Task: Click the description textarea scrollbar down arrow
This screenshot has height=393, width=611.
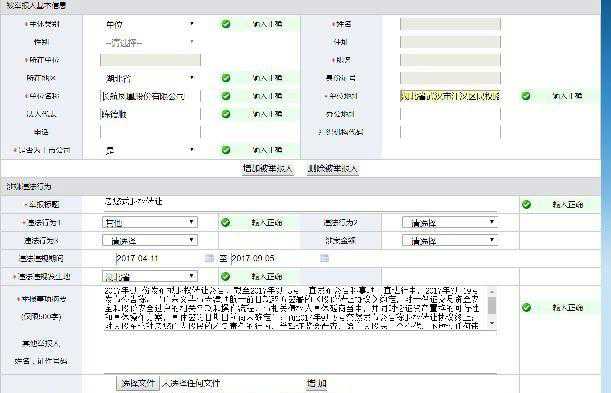Action: [x=492, y=323]
